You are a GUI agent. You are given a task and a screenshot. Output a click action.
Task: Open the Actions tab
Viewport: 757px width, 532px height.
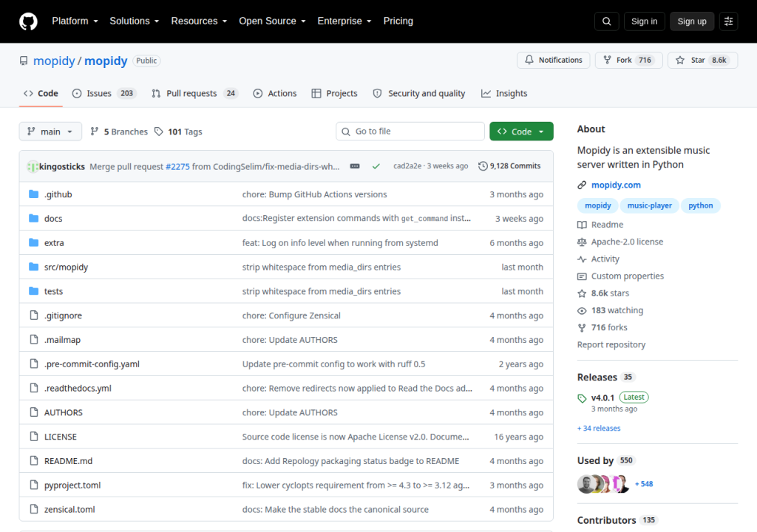275,93
